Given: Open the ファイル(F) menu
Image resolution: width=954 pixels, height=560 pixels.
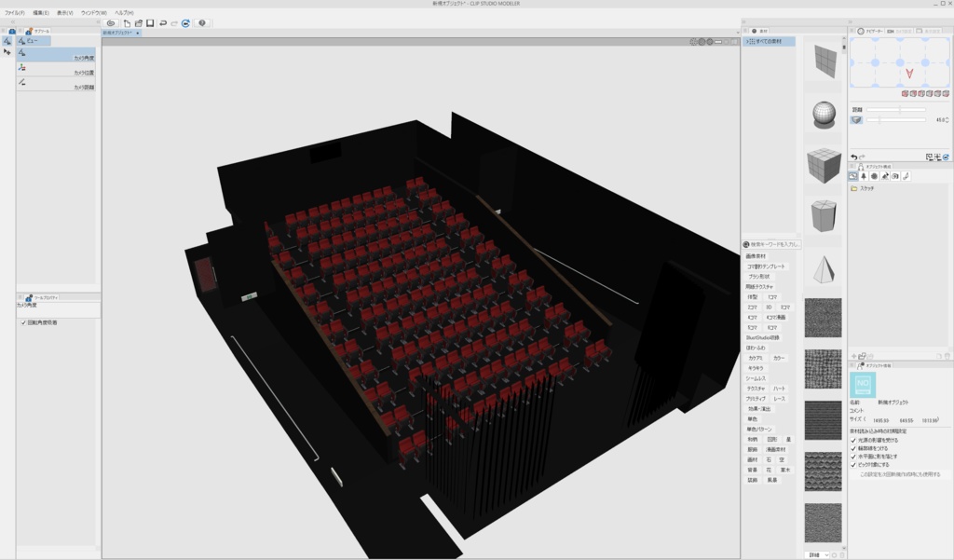Looking at the screenshot, I should coord(15,13).
